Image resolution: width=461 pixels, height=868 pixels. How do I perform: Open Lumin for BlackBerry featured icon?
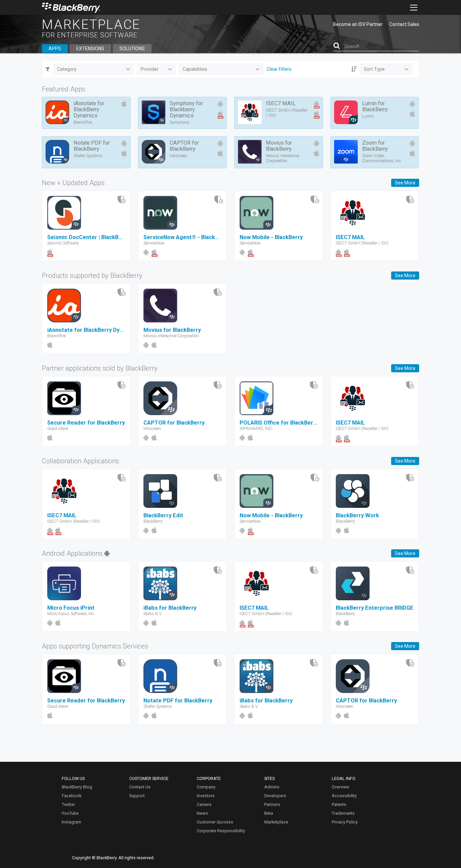click(x=346, y=112)
